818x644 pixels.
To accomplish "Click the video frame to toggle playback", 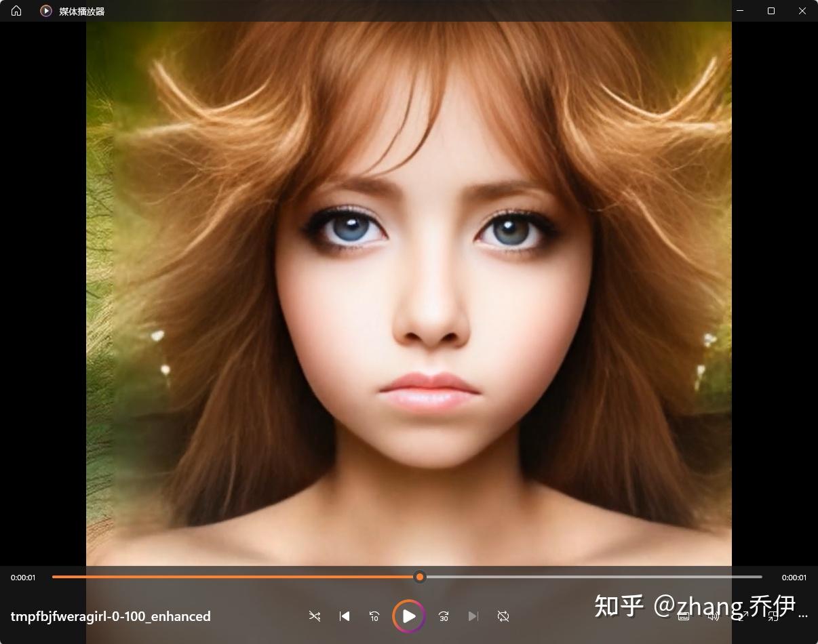I will [x=409, y=294].
